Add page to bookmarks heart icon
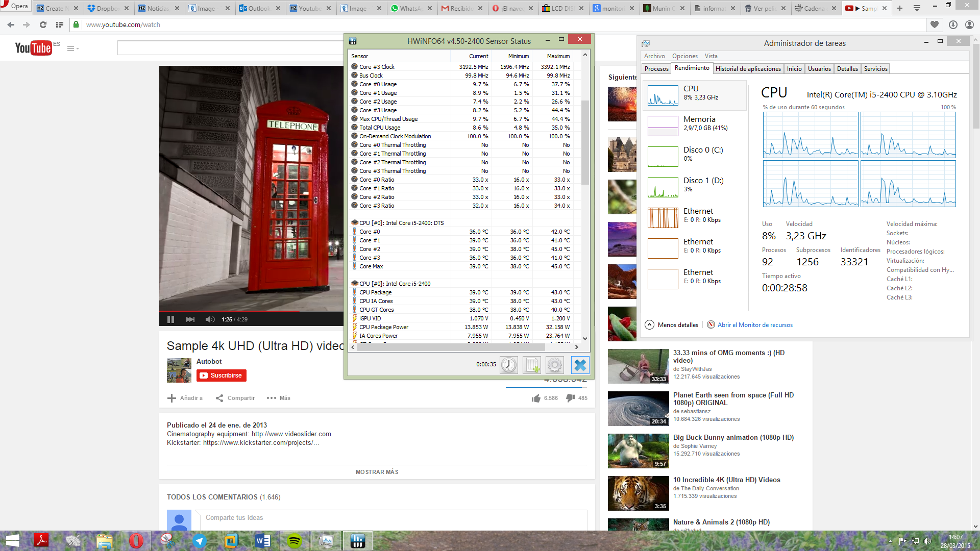The width and height of the screenshot is (980, 551). 935,24
